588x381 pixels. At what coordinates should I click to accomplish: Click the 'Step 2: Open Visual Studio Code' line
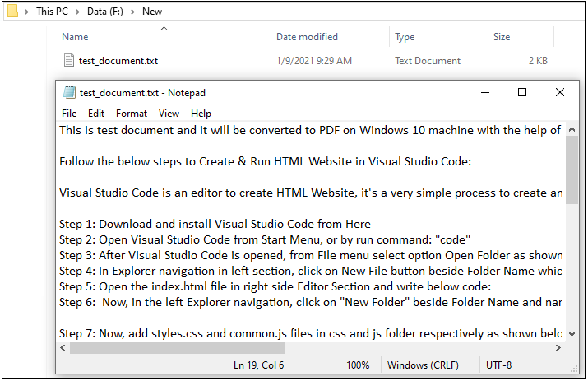(265, 239)
